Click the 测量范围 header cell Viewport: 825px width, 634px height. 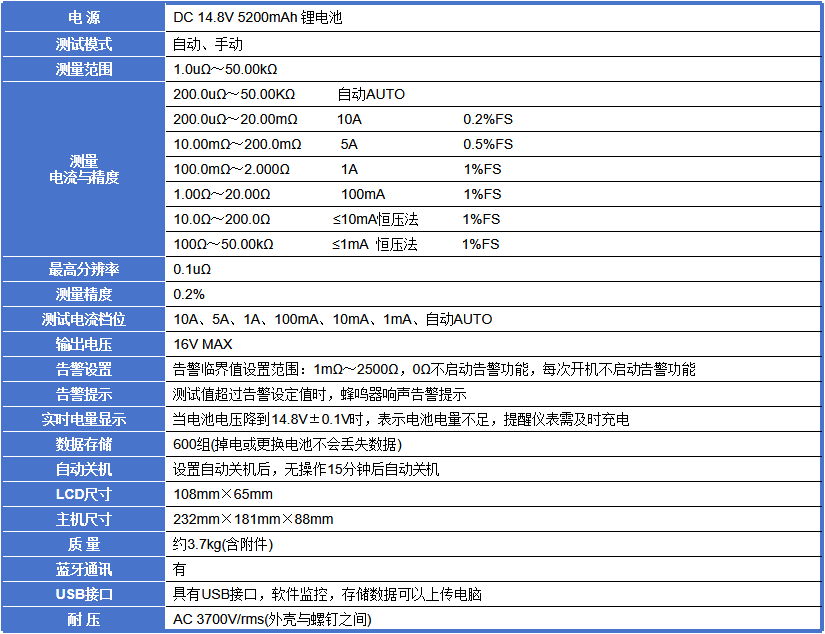point(84,69)
